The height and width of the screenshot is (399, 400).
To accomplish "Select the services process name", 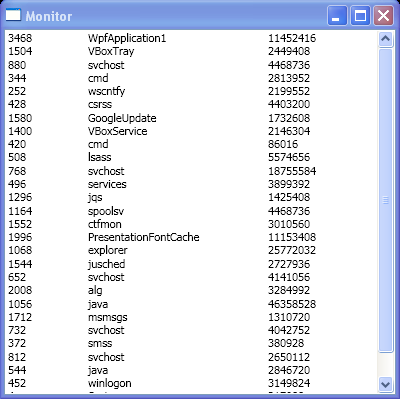I will tap(107, 184).
